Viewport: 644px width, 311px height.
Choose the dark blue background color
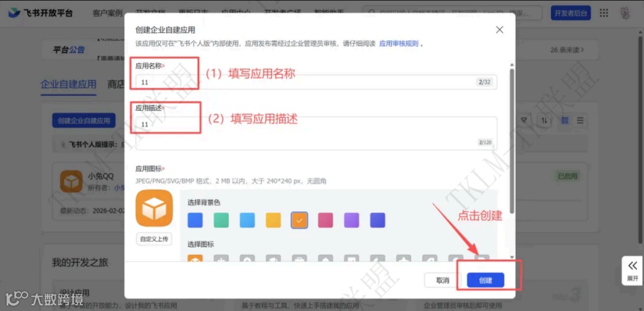tap(195, 220)
